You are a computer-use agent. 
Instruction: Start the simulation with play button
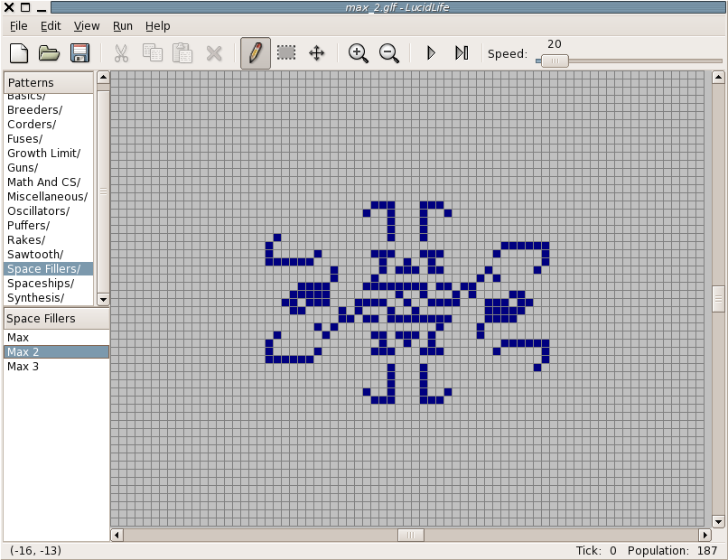(431, 53)
